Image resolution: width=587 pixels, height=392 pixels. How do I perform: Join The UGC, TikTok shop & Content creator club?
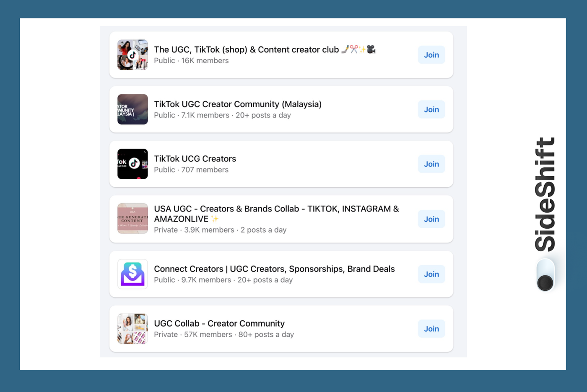(431, 55)
